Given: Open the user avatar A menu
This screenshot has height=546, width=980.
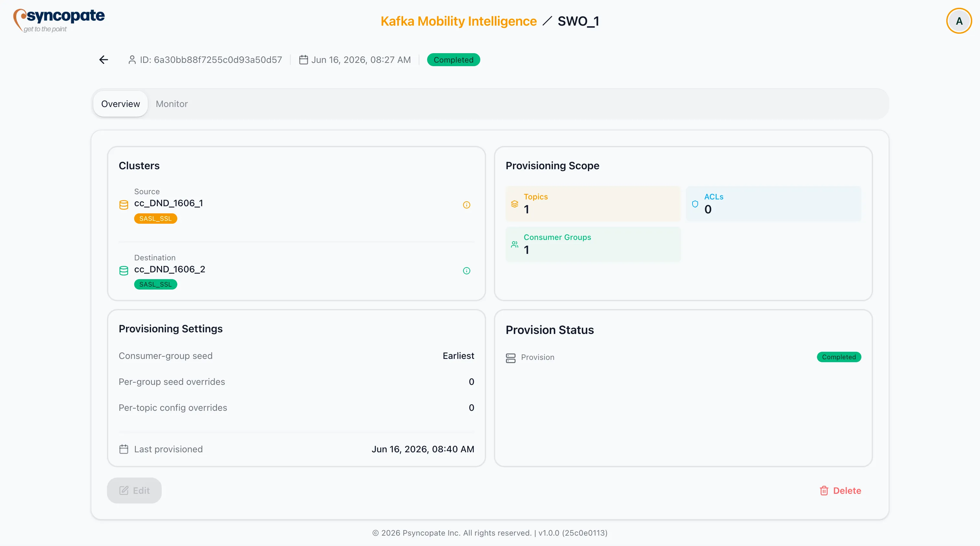Looking at the screenshot, I should 959,21.
